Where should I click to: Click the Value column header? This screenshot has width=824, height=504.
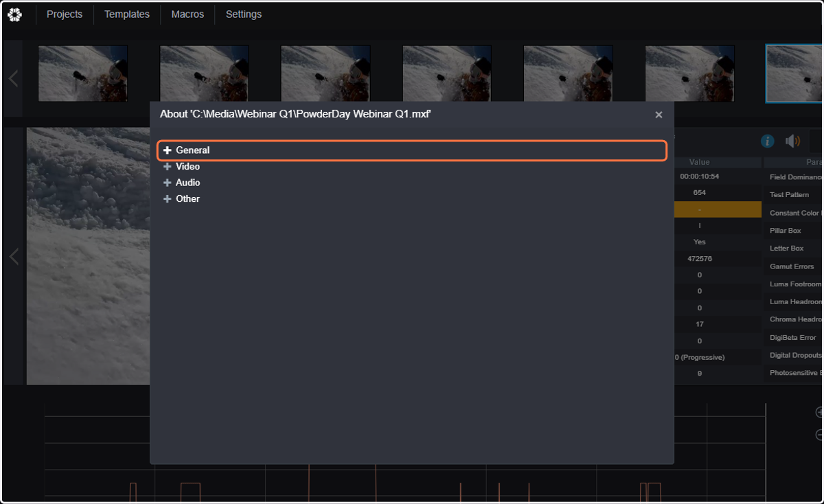[700, 162]
